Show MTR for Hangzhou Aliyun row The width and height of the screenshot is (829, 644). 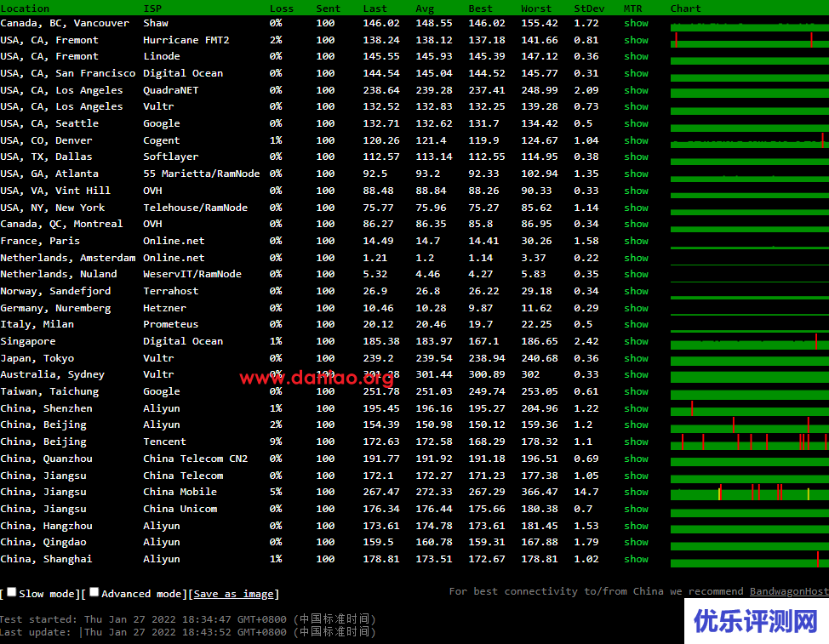636,526
